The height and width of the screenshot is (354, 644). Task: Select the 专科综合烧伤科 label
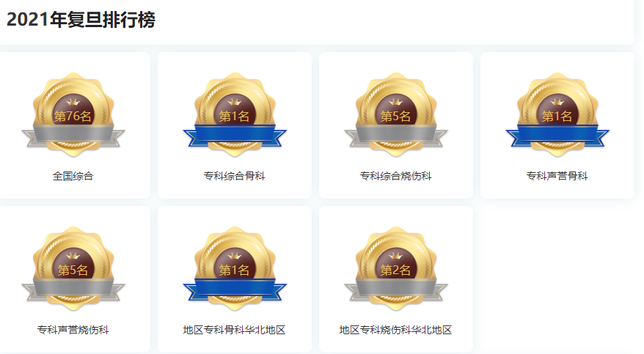tap(396, 176)
